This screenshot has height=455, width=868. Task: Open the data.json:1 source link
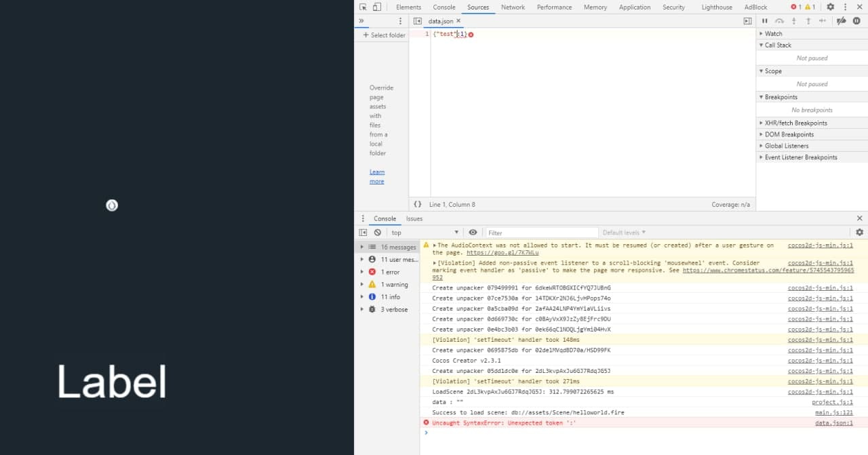834,422
